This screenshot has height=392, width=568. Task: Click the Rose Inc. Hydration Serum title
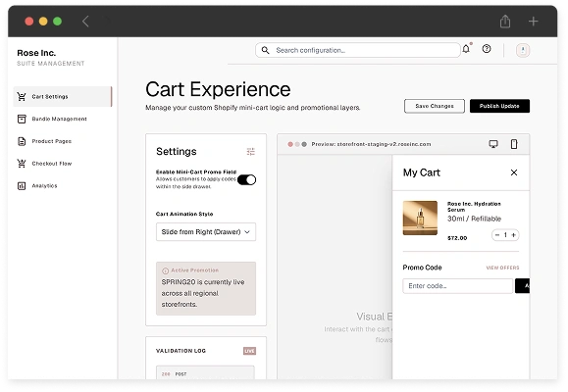tap(474, 207)
